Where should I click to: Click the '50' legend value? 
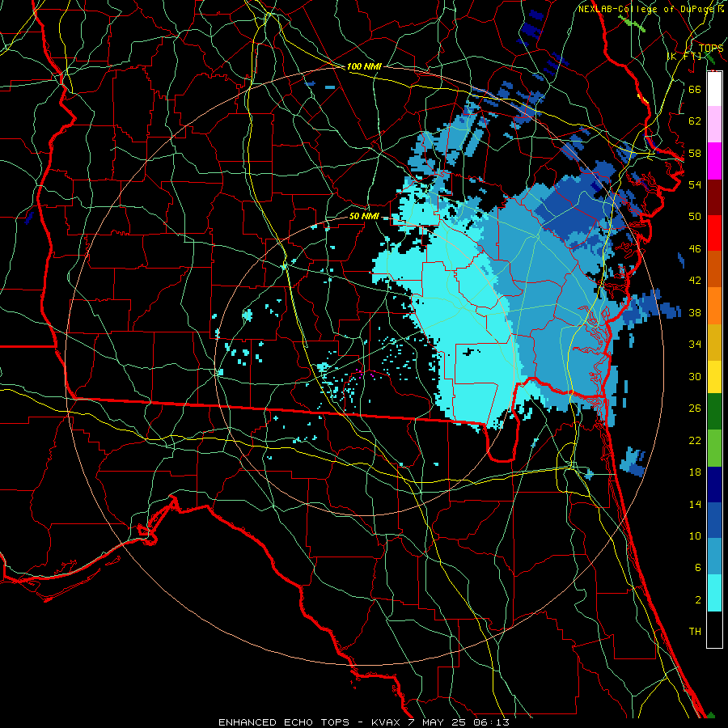click(x=695, y=216)
